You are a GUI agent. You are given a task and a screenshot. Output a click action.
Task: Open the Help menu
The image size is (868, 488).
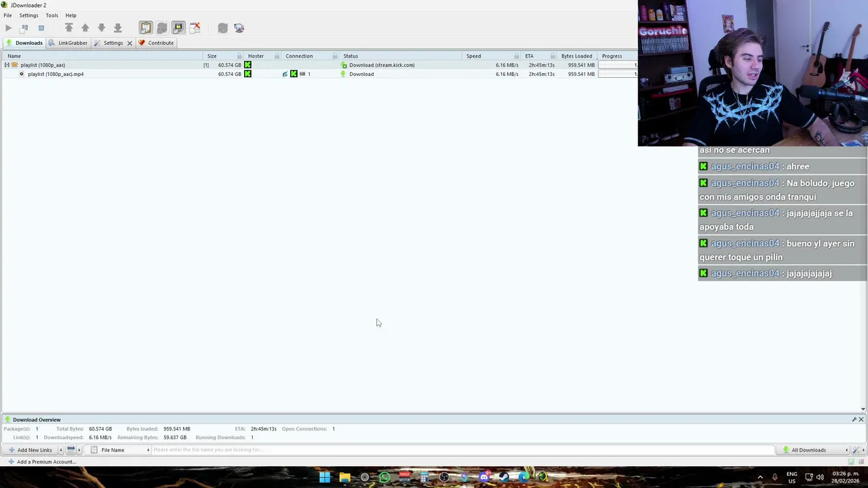[x=71, y=15]
